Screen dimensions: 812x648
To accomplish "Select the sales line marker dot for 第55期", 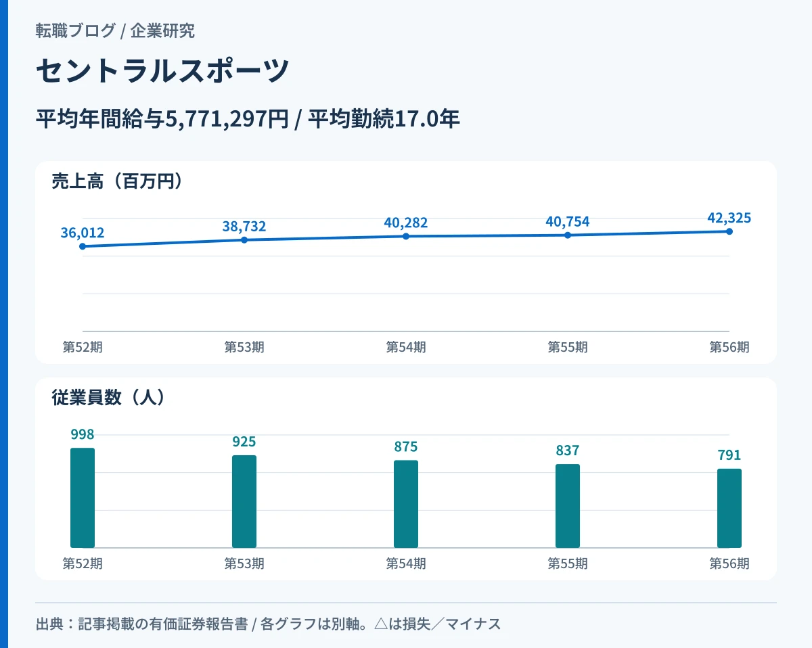I will coord(568,235).
